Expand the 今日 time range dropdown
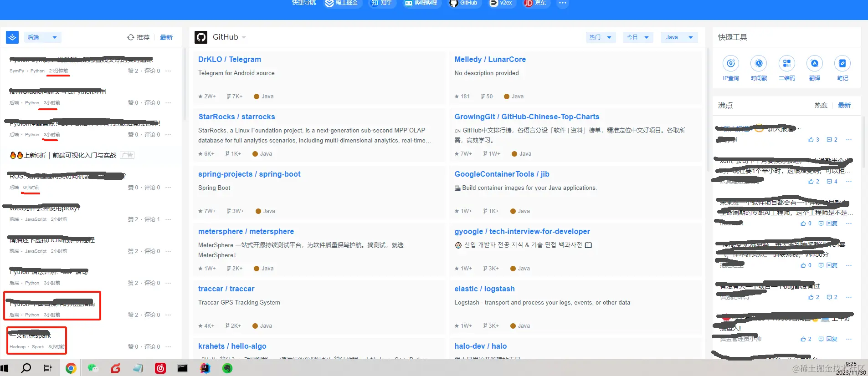Screen dimensions: 868x376 click(x=638, y=37)
